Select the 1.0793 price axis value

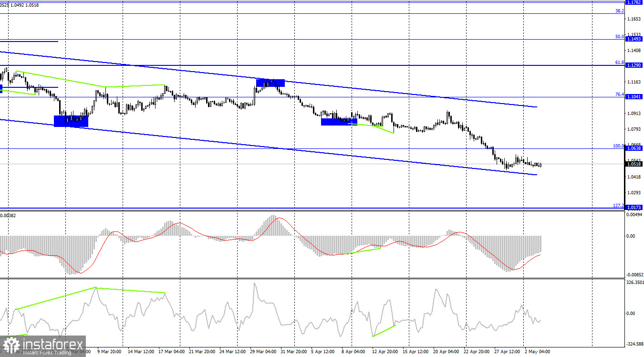pyautogui.click(x=634, y=129)
